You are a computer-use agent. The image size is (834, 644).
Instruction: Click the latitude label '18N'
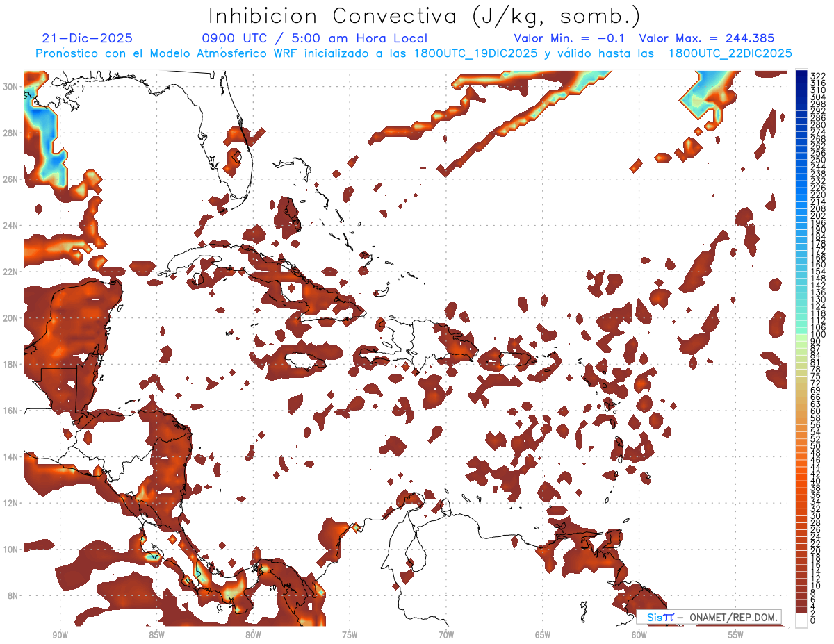coord(12,364)
